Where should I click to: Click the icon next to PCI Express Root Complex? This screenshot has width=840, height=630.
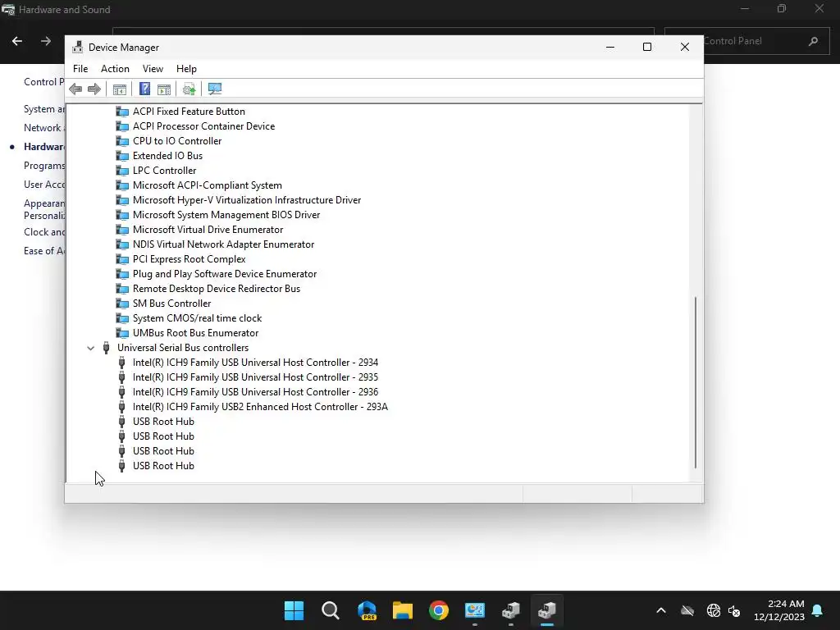[x=123, y=259]
